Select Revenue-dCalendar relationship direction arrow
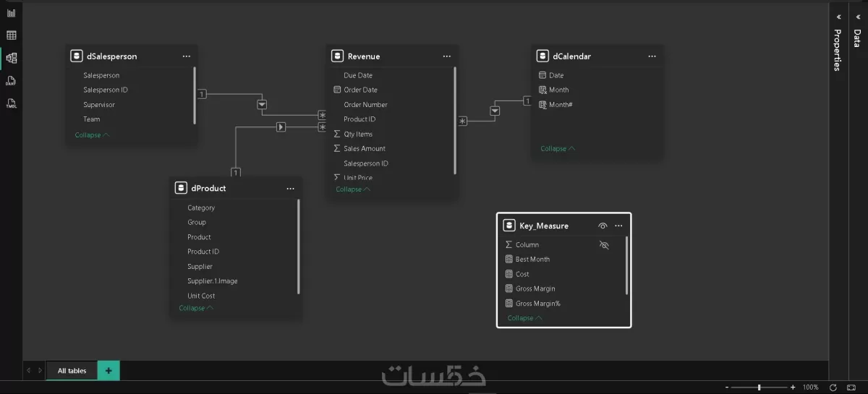This screenshot has width=868, height=394. pyautogui.click(x=495, y=111)
